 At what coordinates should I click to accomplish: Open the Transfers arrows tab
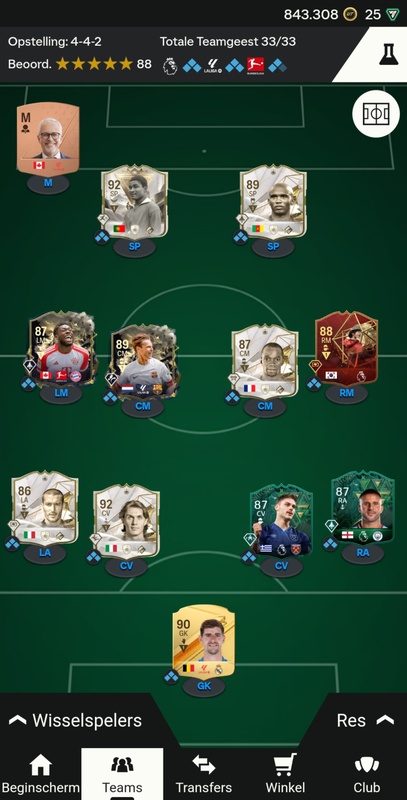point(204,765)
